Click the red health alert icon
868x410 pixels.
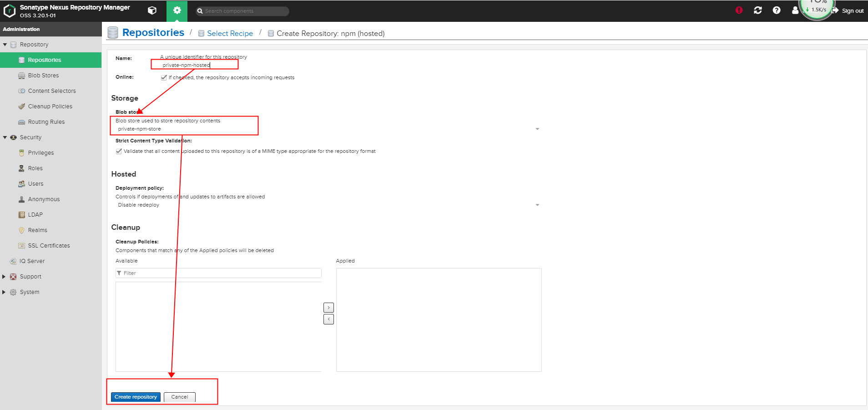coord(739,10)
